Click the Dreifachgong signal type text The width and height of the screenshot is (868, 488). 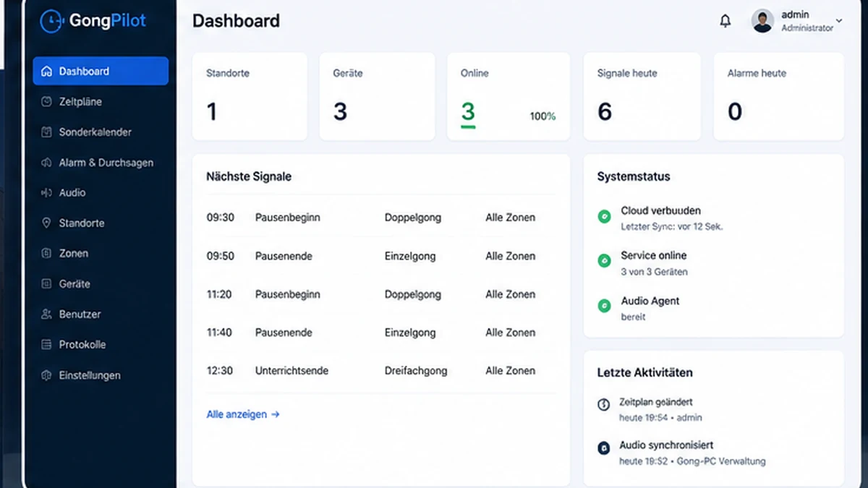coord(416,371)
